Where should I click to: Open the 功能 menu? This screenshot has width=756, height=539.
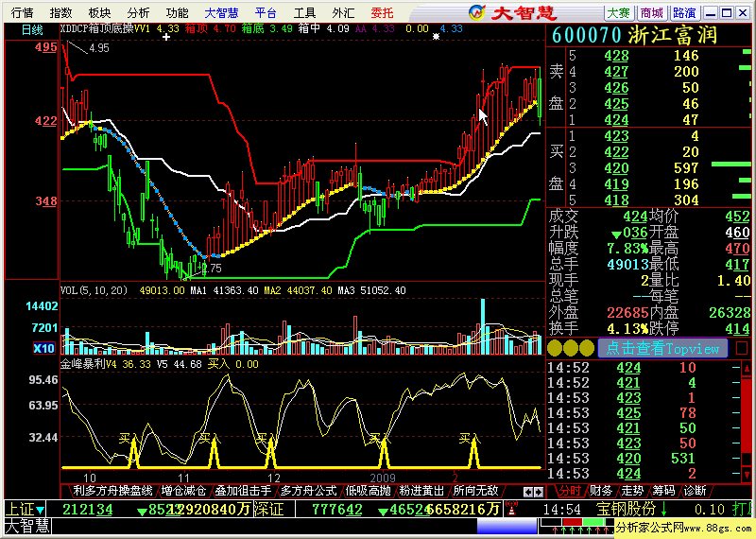coord(177,13)
